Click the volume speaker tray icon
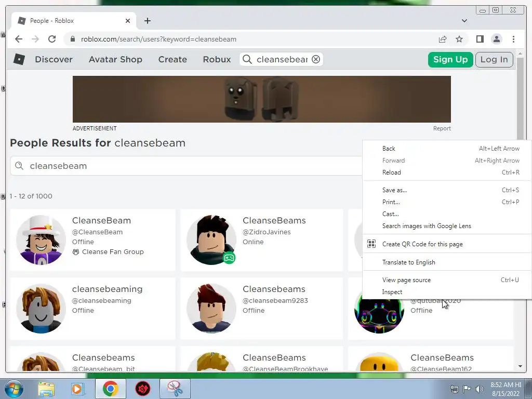The height and width of the screenshot is (399, 532). 479,389
